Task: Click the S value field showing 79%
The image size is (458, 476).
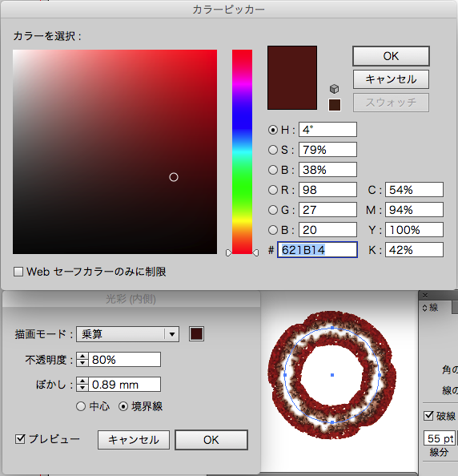Action: [327, 150]
